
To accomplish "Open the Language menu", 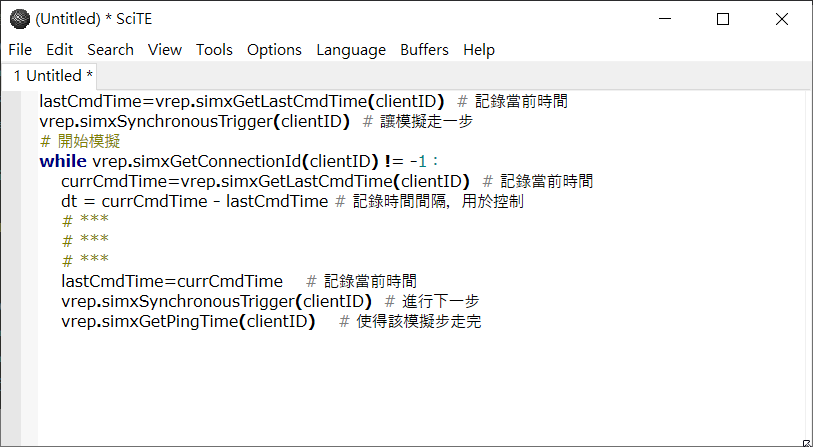I will click(x=351, y=50).
